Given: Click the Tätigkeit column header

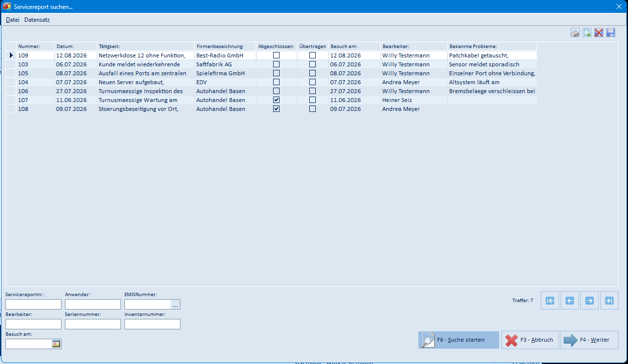Looking at the screenshot, I should click(x=146, y=46).
